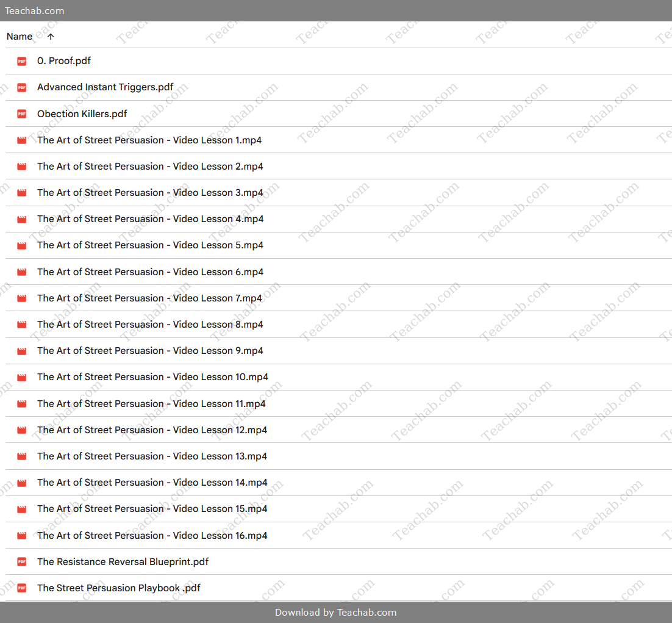672x623 pixels.
Task: Choose file name Video Lesson 10.mp4
Action: (x=152, y=377)
